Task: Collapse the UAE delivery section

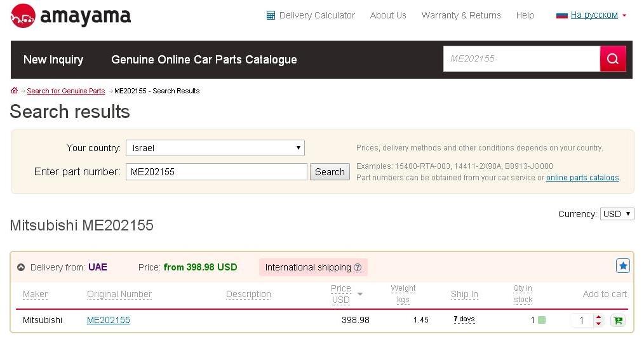Action: tap(21, 268)
